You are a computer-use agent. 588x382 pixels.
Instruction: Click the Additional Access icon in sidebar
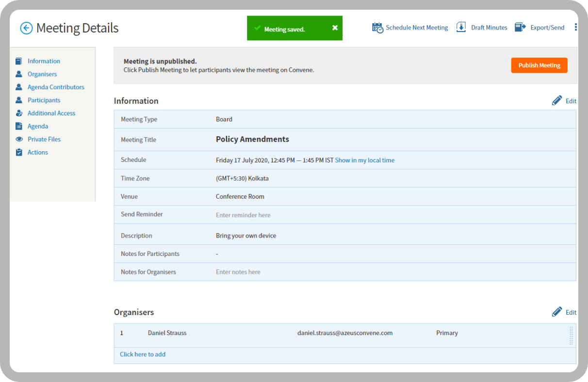tap(19, 113)
